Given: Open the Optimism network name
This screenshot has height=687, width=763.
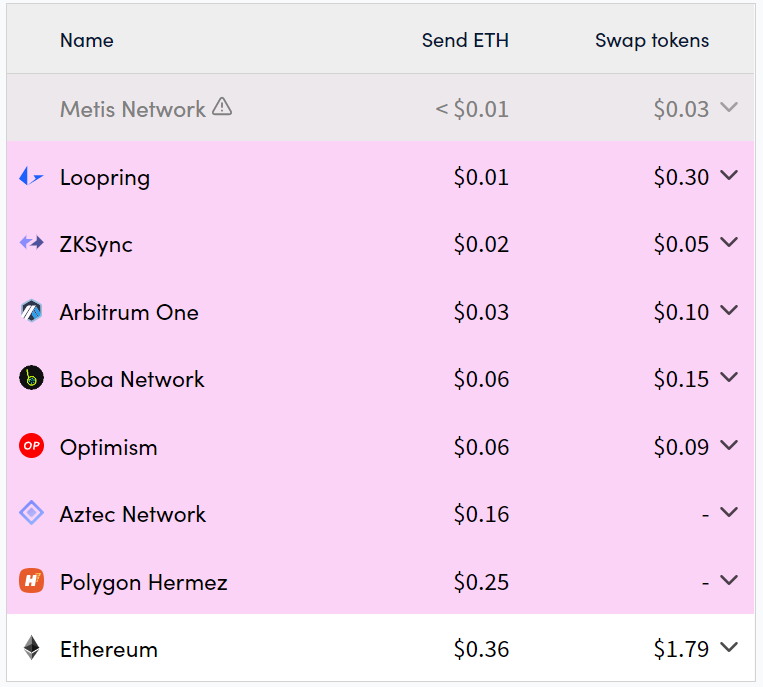Looking at the screenshot, I should pos(108,447).
